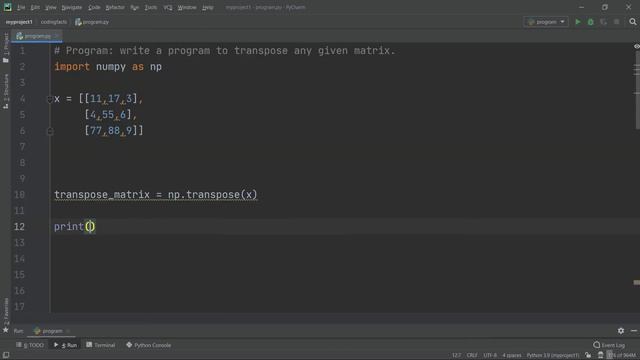
Task: Click the transpose_matrix assignment on line 10
Action: (x=156, y=195)
